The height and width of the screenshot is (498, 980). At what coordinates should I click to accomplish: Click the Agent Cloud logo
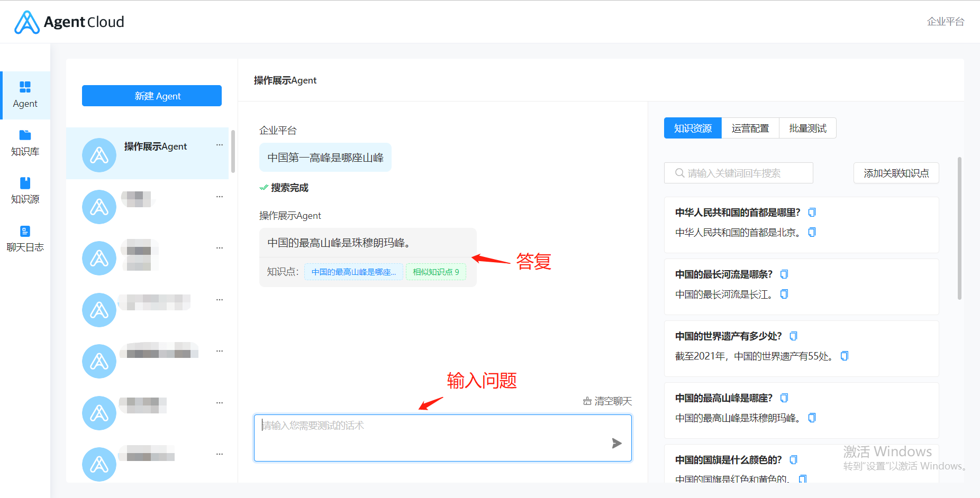tap(69, 22)
